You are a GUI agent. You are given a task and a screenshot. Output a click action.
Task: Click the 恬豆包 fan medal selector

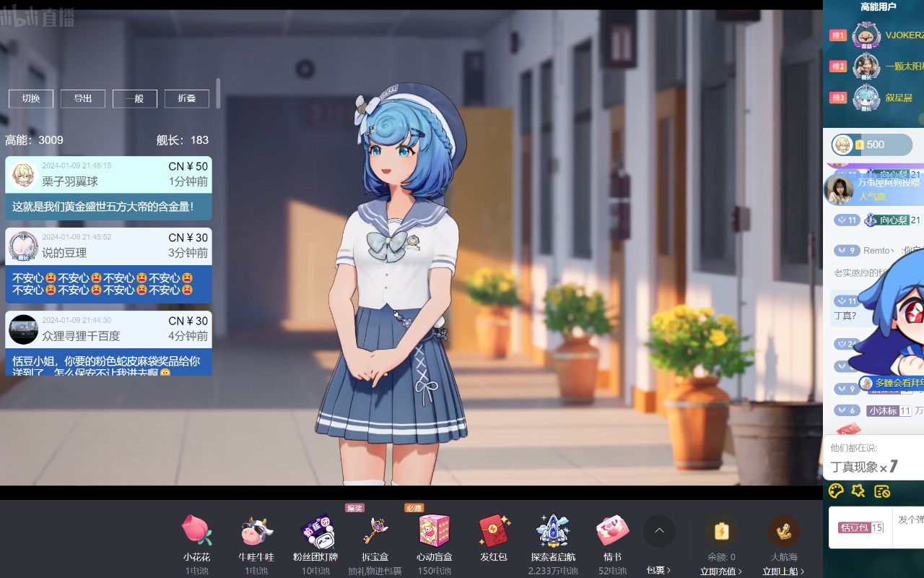[860, 527]
